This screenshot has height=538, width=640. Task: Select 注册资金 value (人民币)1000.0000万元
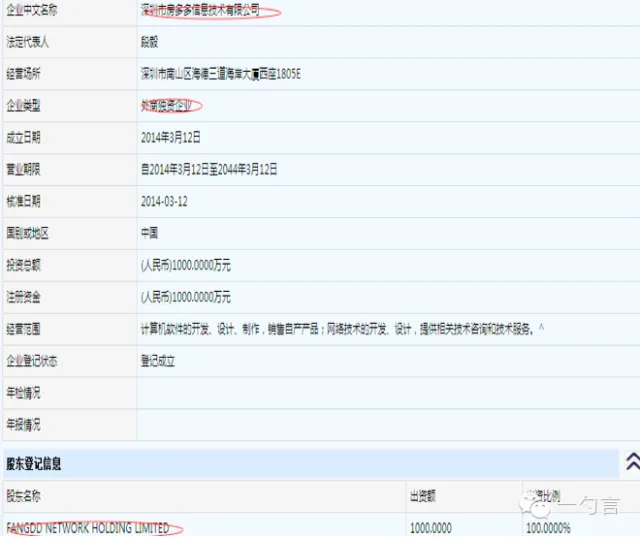tap(186, 297)
